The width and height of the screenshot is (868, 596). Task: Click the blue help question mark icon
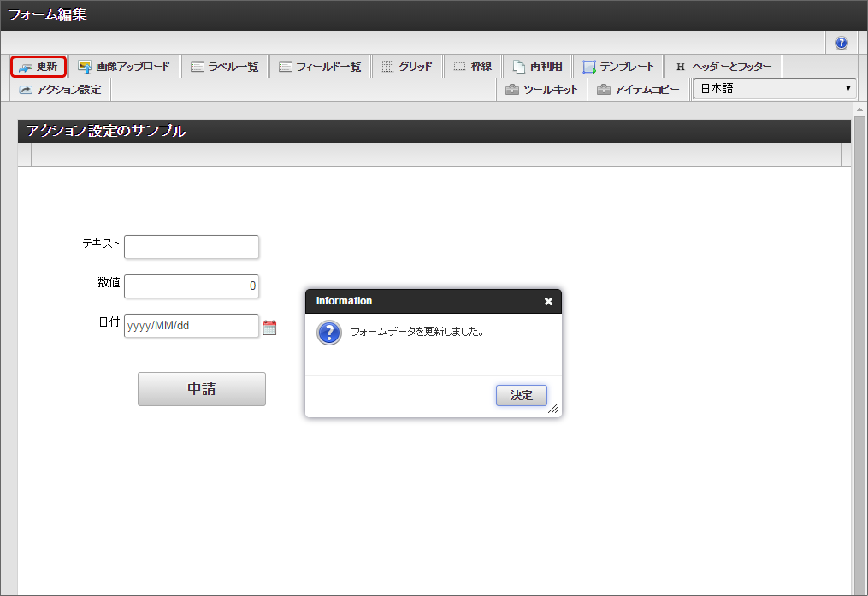[x=841, y=43]
